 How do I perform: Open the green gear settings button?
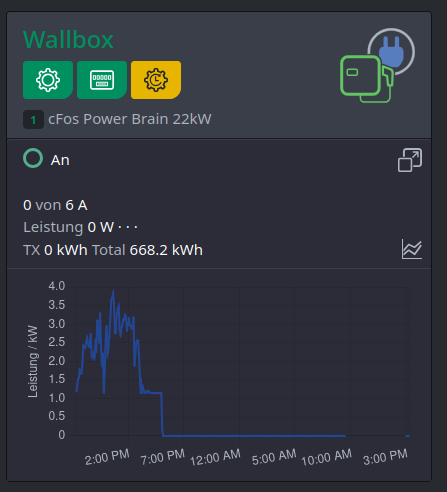48,80
